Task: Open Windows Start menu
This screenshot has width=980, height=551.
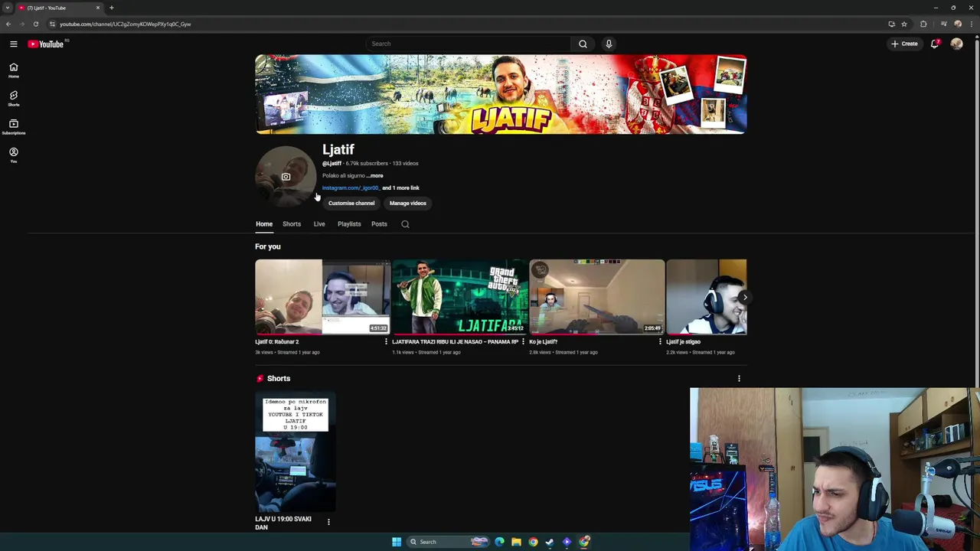Action: 397,542
